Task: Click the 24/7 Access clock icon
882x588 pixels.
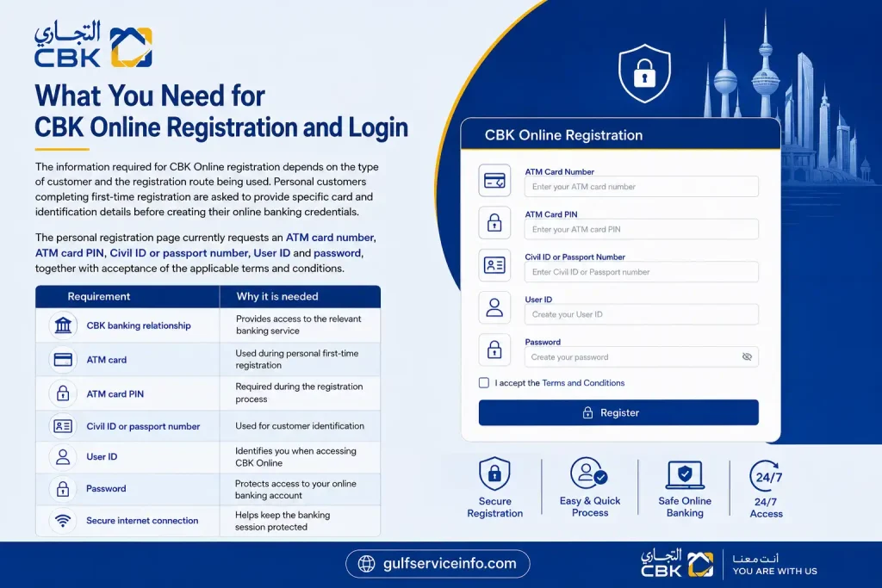Action: 766,475
